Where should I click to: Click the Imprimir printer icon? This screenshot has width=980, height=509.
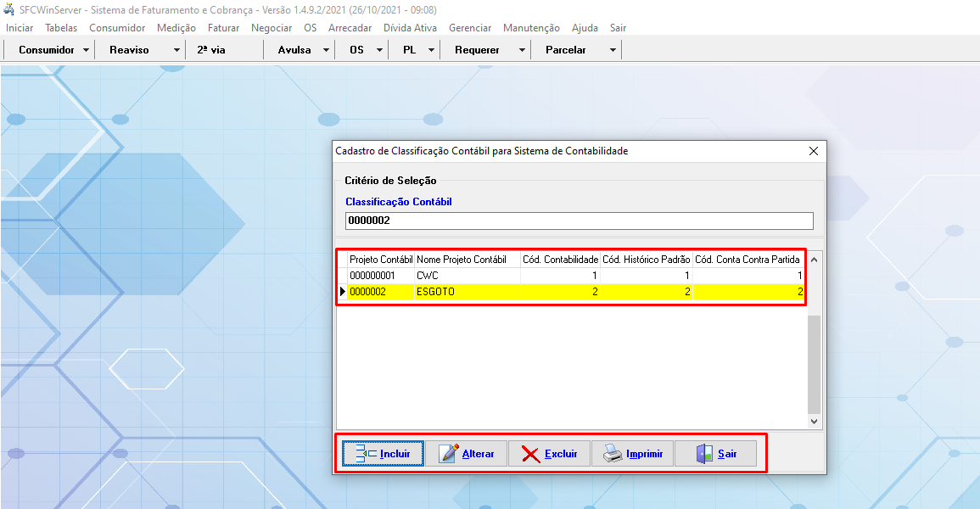tap(613, 454)
